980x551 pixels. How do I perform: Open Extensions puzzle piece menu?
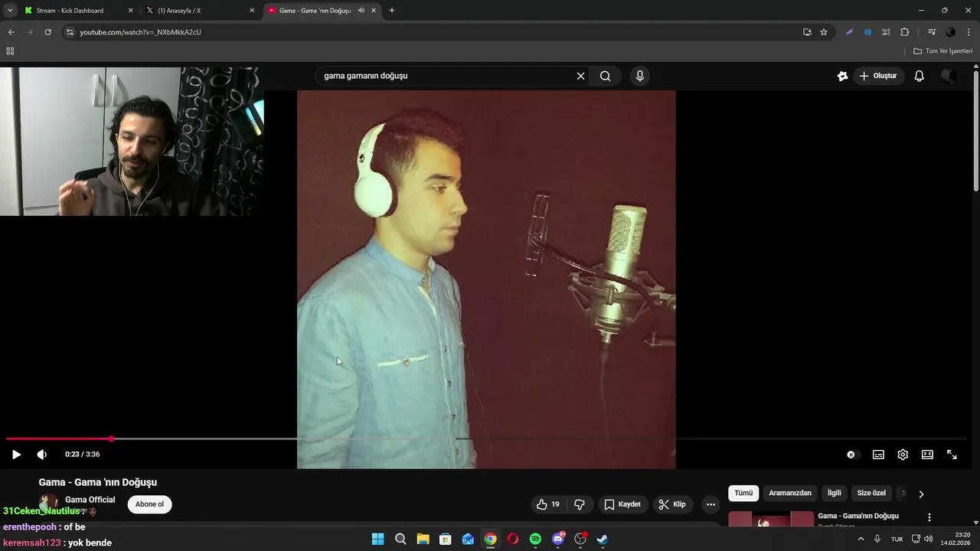(x=904, y=32)
